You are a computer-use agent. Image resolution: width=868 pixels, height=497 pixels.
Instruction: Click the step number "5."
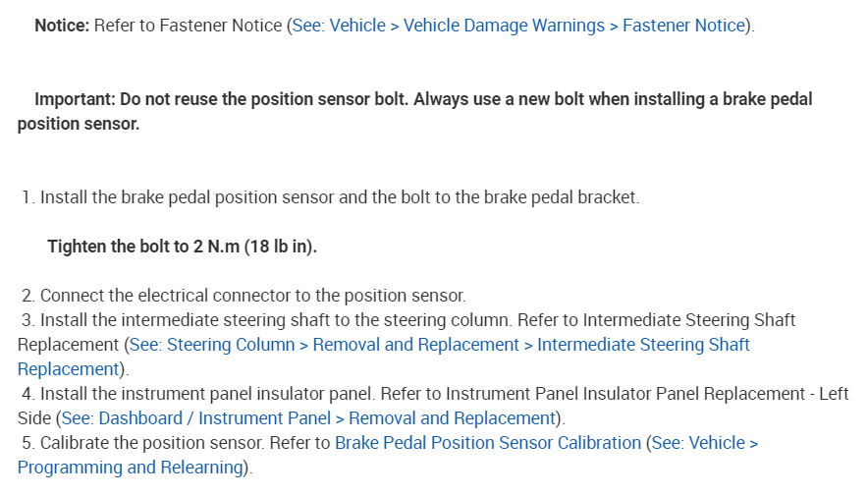[x=28, y=443]
